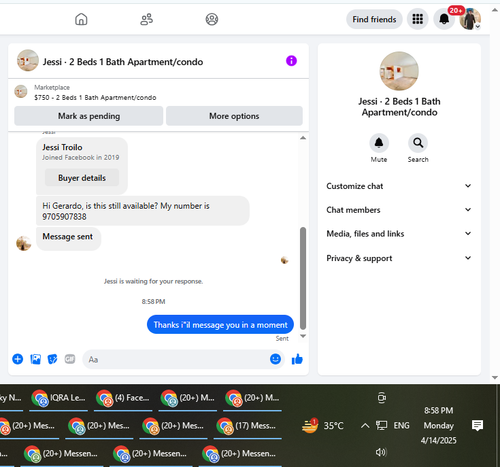The image size is (500, 467).
Task: Mute this conversation with bell icon
Action: [379, 143]
